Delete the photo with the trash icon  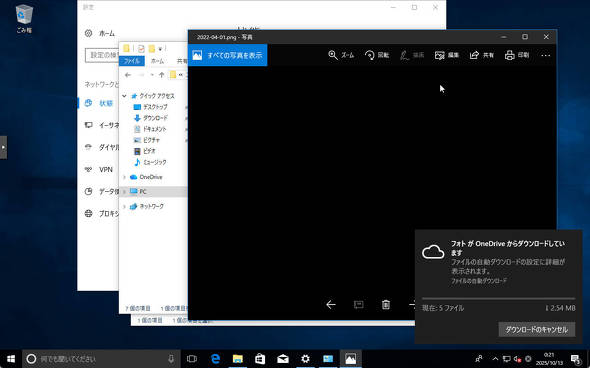click(386, 304)
